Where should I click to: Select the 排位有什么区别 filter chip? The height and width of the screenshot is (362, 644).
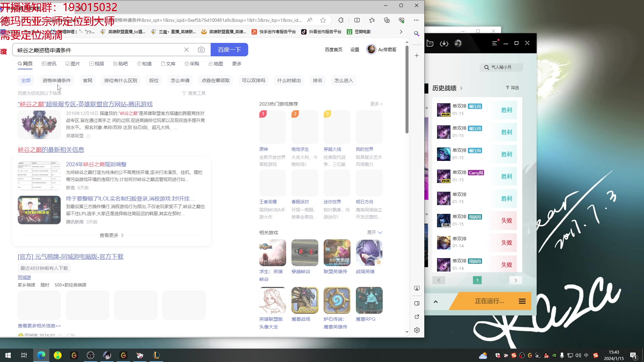tap(121, 80)
